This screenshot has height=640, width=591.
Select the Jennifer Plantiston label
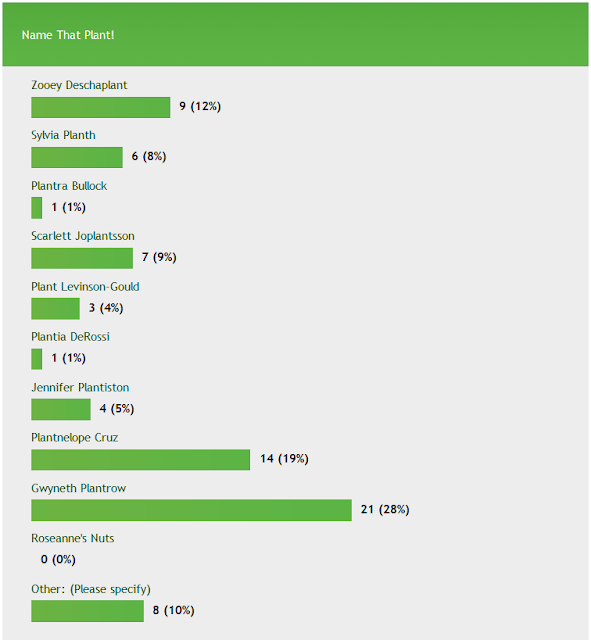(80, 387)
